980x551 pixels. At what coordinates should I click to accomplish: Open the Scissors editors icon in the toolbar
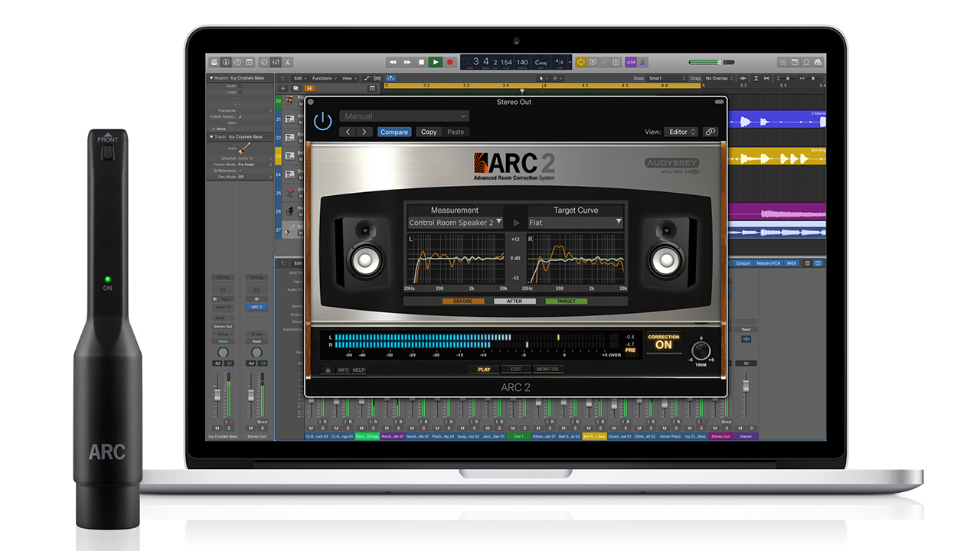click(x=288, y=62)
